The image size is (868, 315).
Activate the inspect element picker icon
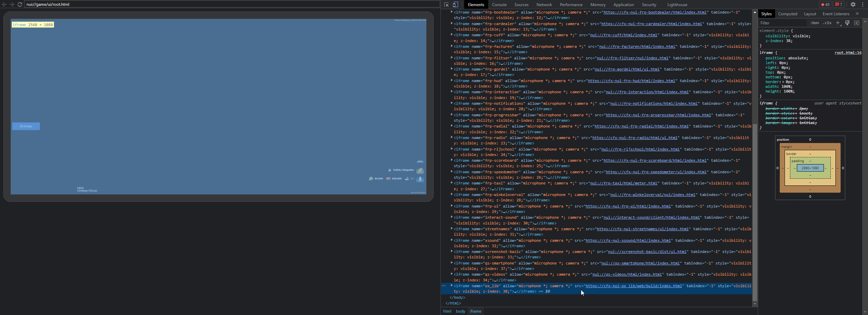pos(446,5)
